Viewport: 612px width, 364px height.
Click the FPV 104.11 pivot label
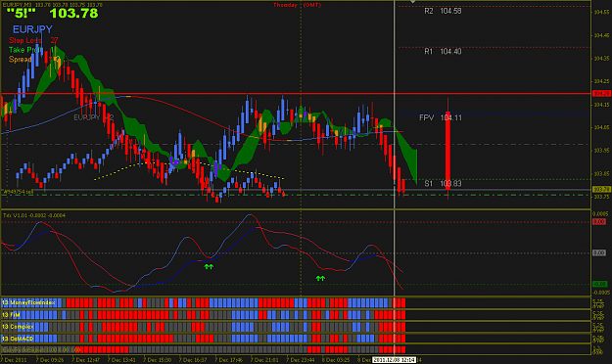point(441,117)
